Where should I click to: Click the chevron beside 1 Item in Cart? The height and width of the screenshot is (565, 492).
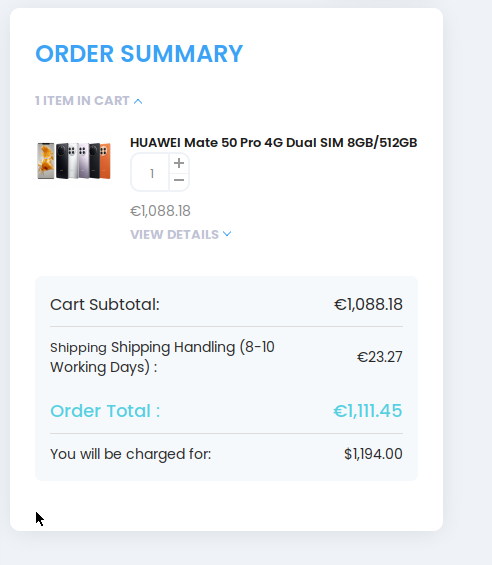[138, 102]
